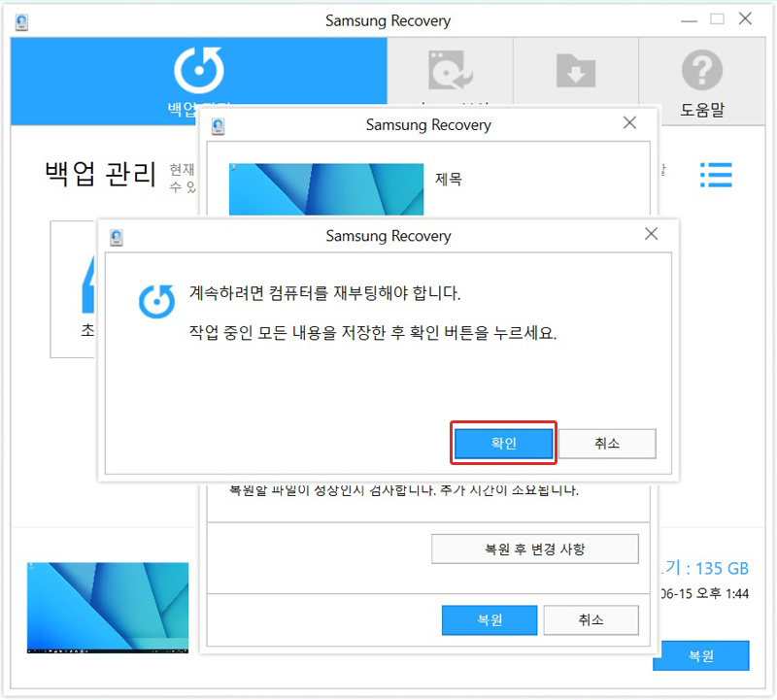The height and width of the screenshot is (700, 777).
Task: Click app icon in middle dialog title bar
Action: [x=218, y=126]
